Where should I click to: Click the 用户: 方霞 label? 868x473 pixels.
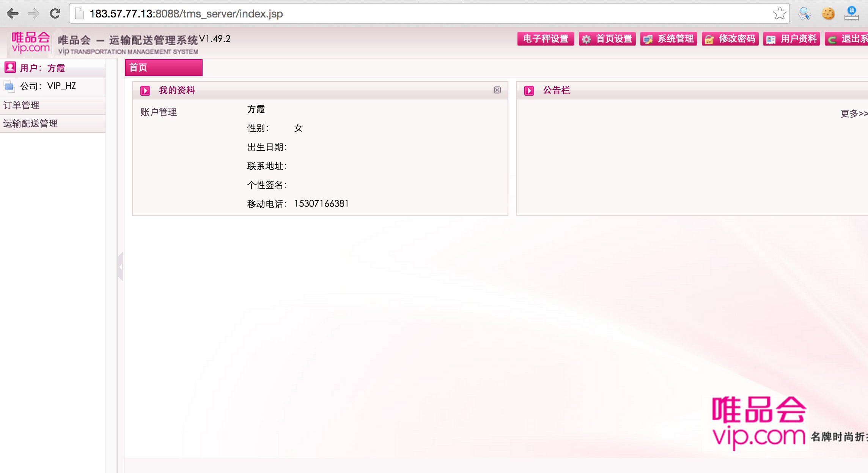click(x=42, y=68)
